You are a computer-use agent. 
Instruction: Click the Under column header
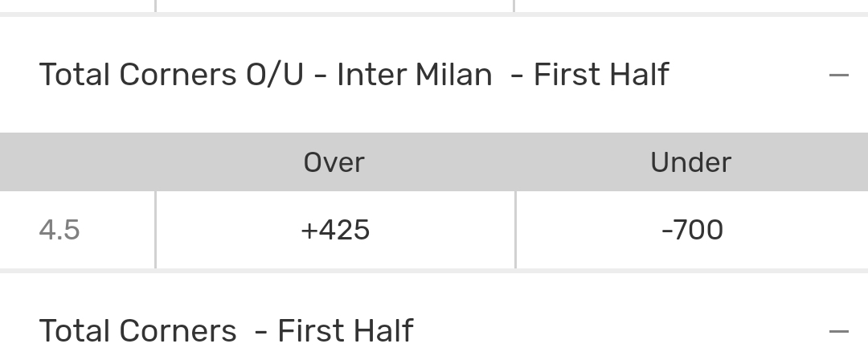tap(690, 162)
